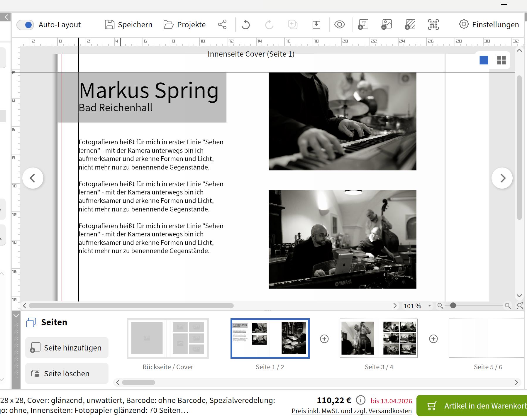527x420 pixels.
Task: Click the share icon in toolbar
Action: pyautogui.click(x=222, y=25)
